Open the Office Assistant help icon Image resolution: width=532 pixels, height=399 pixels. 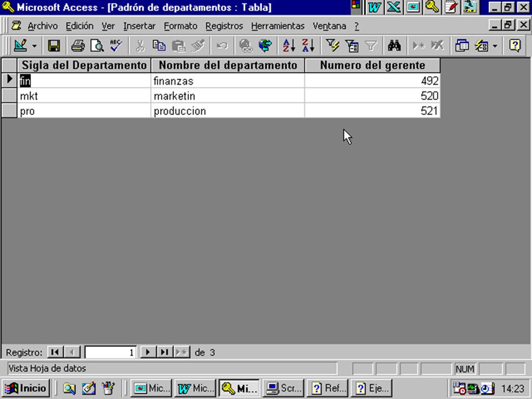(x=515, y=45)
